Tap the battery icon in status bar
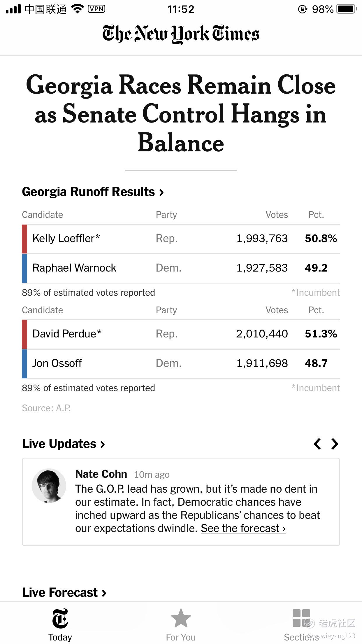 coord(346,9)
